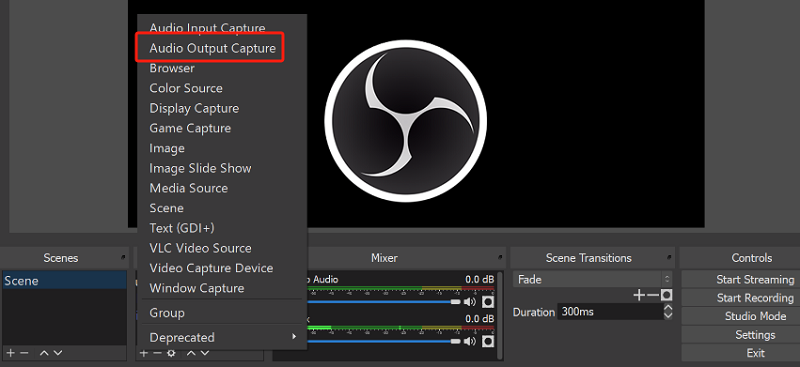Move the source down with the Sources down arrow
The image size is (800, 367).
205,353
